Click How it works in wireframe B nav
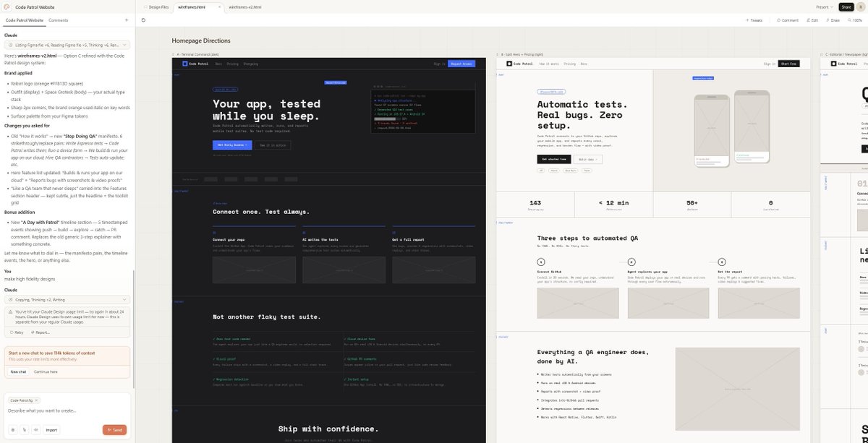The image size is (868, 443). tap(548, 64)
